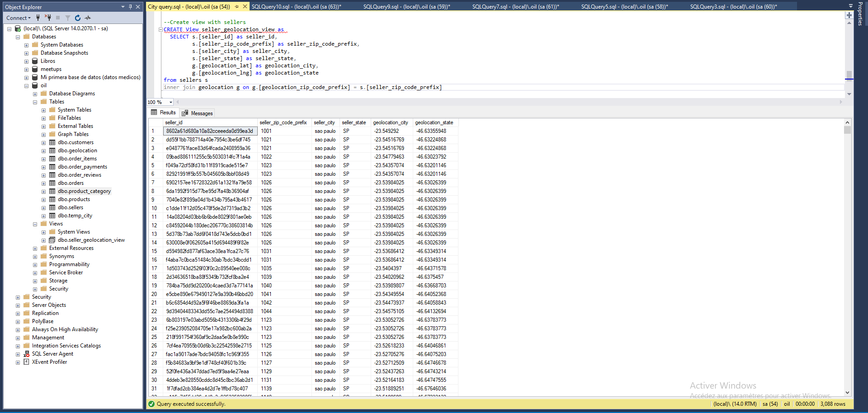
Task: Switch to the SQLQuery9.sql tab
Action: click(406, 7)
